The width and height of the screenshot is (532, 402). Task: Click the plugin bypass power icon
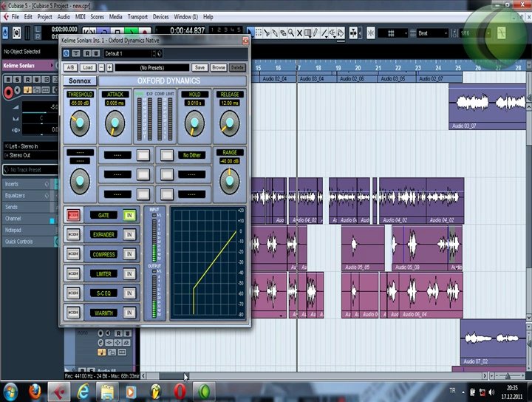click(66, 53)
